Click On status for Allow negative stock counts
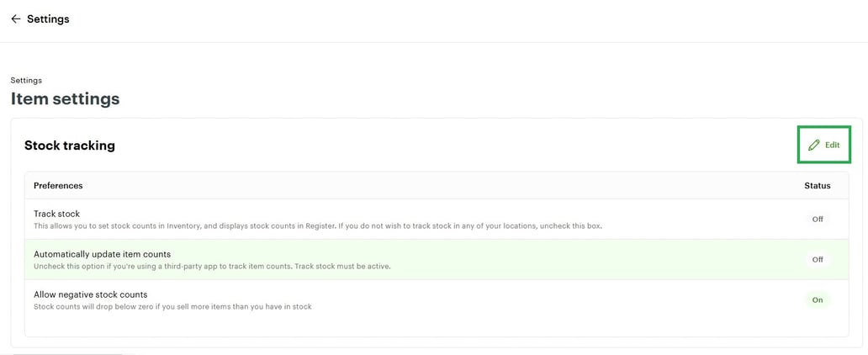Screen dimensions: 868x355 [x=817, y=299]
